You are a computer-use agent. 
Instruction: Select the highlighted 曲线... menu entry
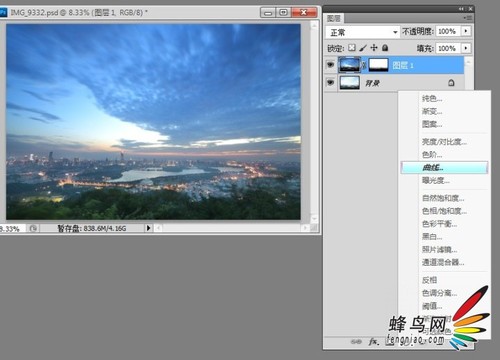click(444, 168)
